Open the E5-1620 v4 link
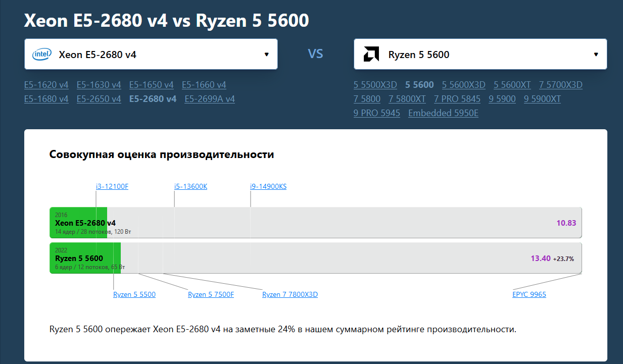The height and width of the screenshot is (364, 623). tap(46, 85)
